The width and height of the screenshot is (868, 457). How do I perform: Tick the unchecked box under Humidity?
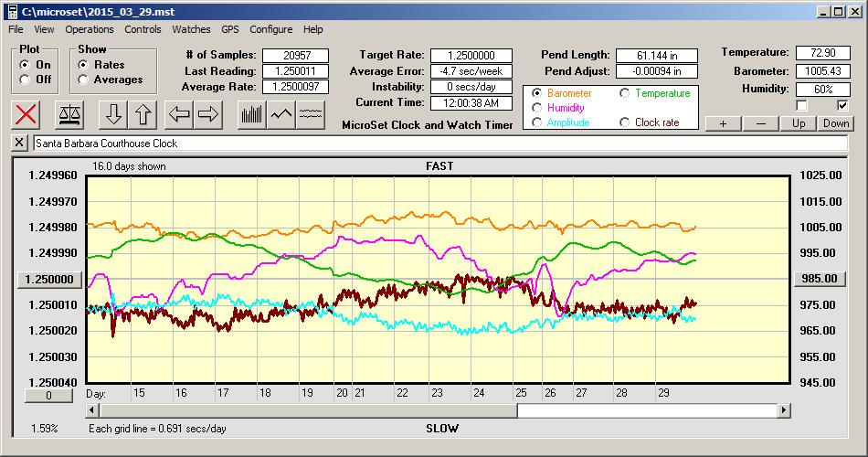coord(801,105)
